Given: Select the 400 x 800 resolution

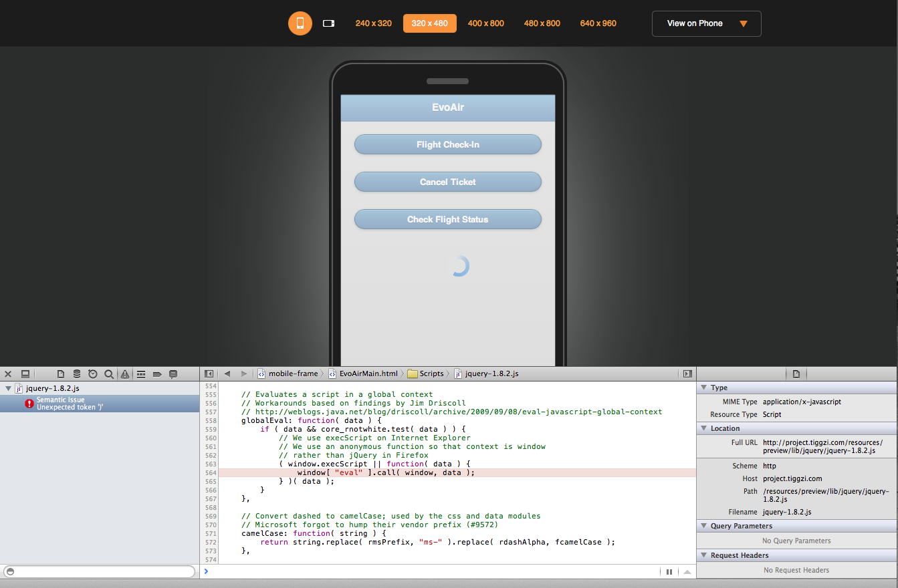Looking at the screenshot, I should coord(485,23).
